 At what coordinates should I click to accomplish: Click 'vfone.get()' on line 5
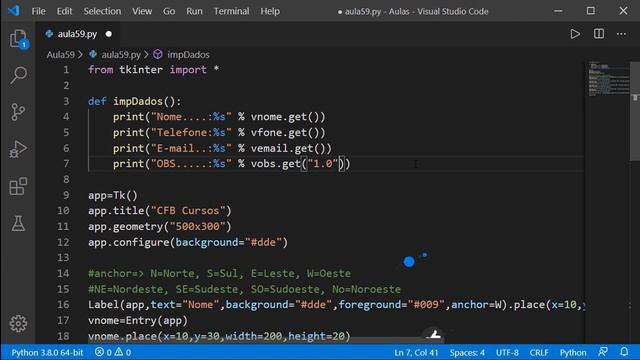(285, 133)
